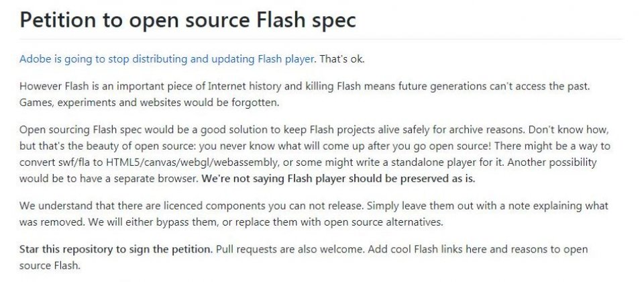Select the "would be to have a separate browser" text

(109, 179)
